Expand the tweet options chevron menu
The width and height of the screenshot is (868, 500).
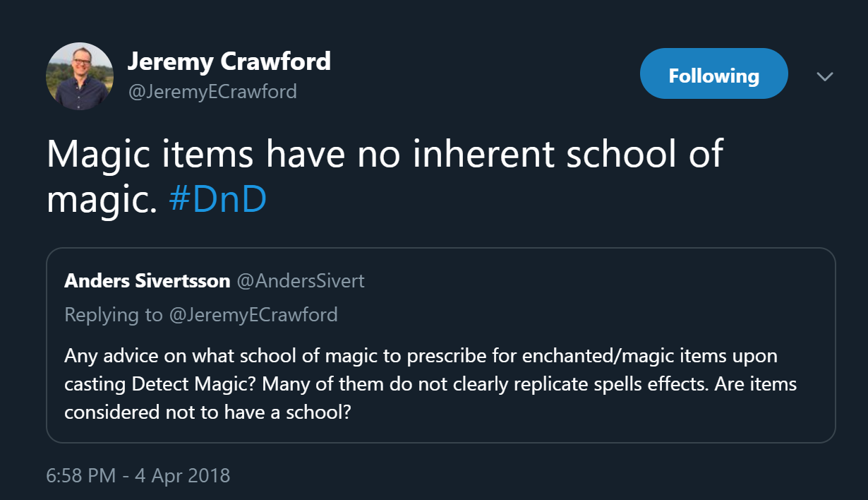coord(825,76)
